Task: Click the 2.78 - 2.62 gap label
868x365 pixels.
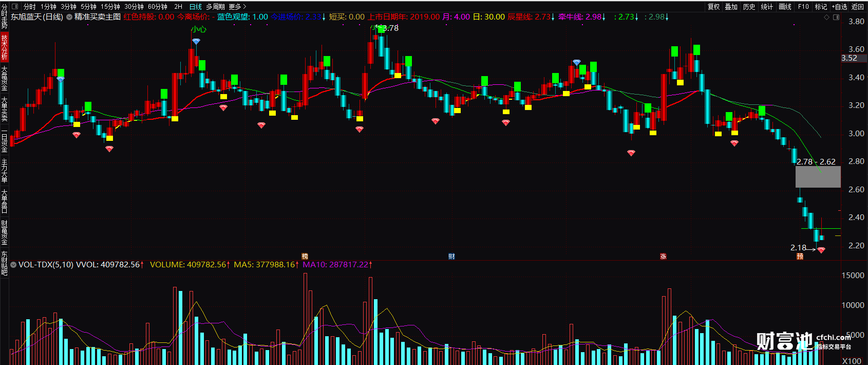Action: click(x=816, y=162)
